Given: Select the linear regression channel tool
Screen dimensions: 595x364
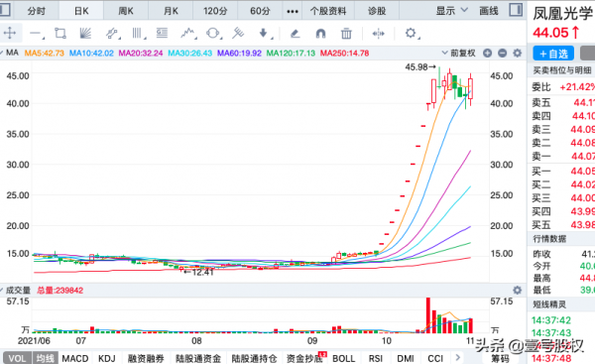Looking at the screenshot, I should point(112,34).
